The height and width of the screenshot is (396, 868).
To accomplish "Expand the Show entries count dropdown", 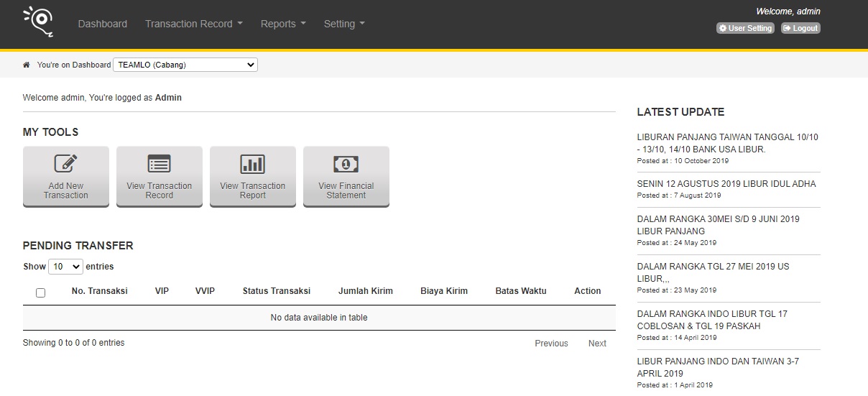I will pos(65,267).
